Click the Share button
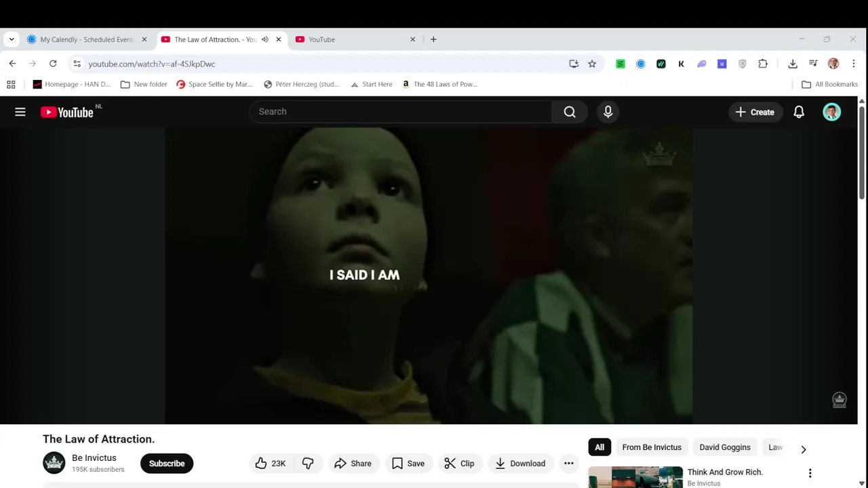 (353, 464)
